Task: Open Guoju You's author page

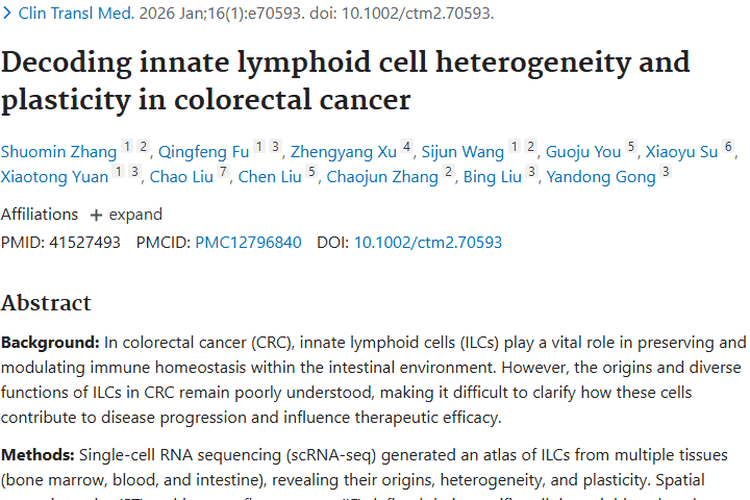Action: click(x=583, y=152)
